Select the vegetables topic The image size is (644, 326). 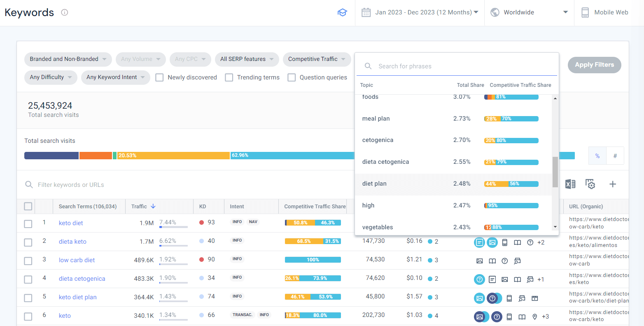(453, 227)
